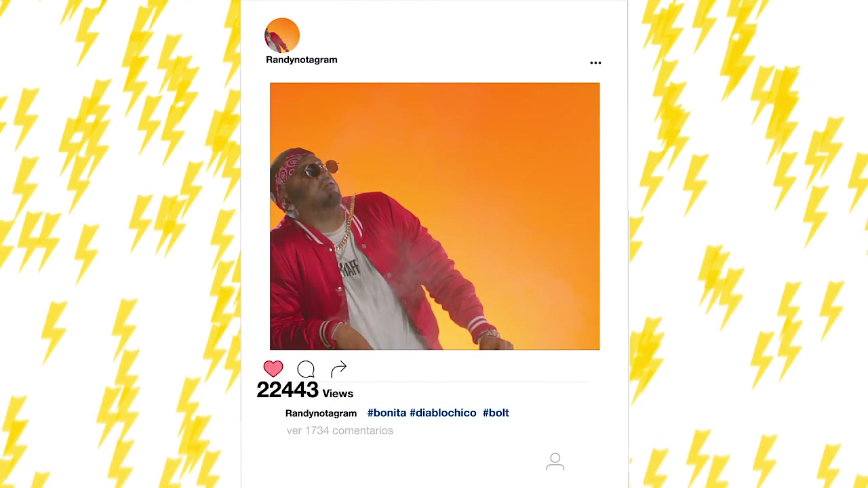Click the wristwatch in the photo
The image size is (868, 488).
tap(489, 334)
